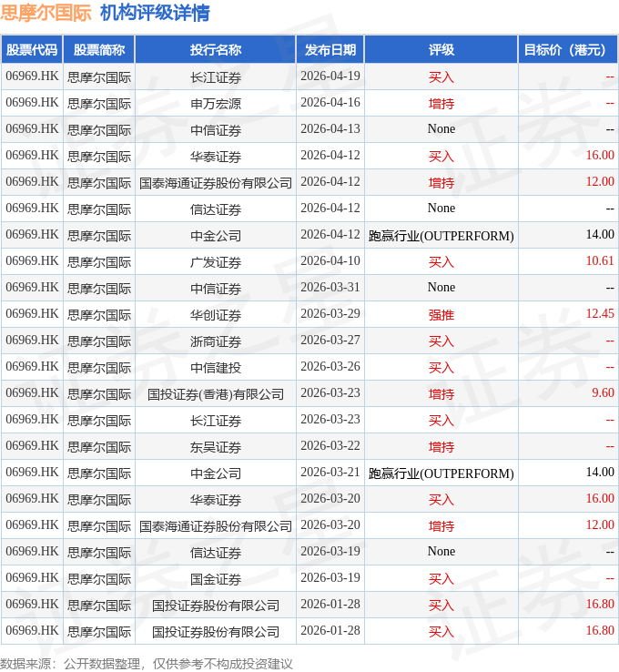The image size is (619, 672).
Task: Click the heading 机构评级详情
Action: tap(155, 13)
